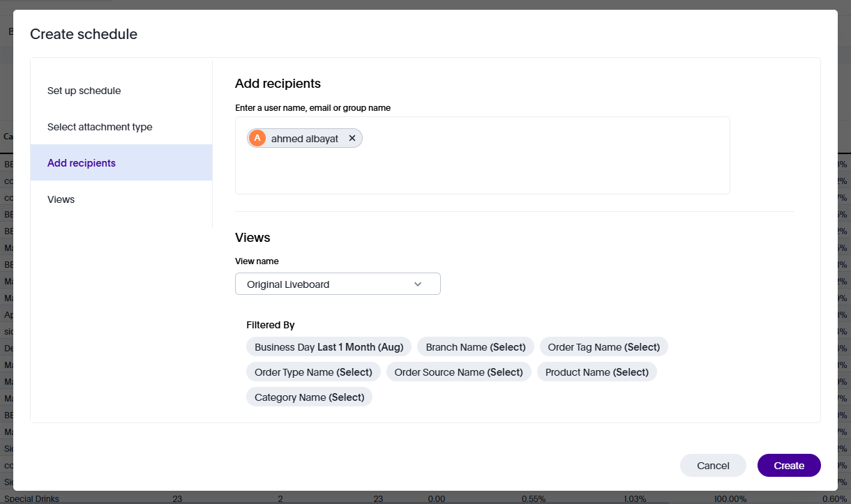Click the Category Name filter chip
851x504 pixels.
tap(309, 397)
